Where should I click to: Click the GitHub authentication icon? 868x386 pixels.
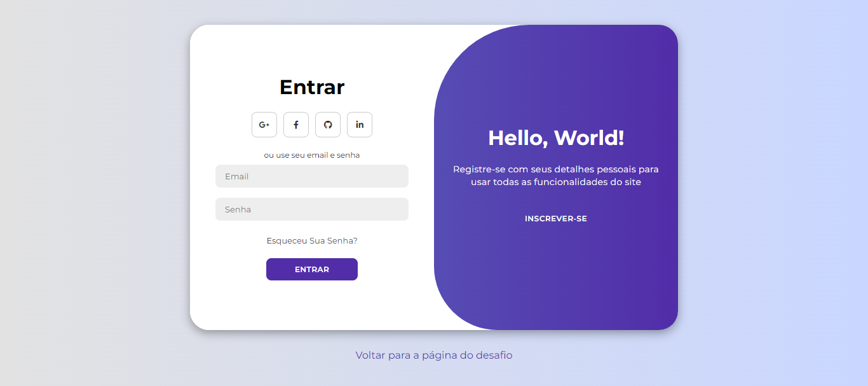pyautogui.click(x=328, y=124)
